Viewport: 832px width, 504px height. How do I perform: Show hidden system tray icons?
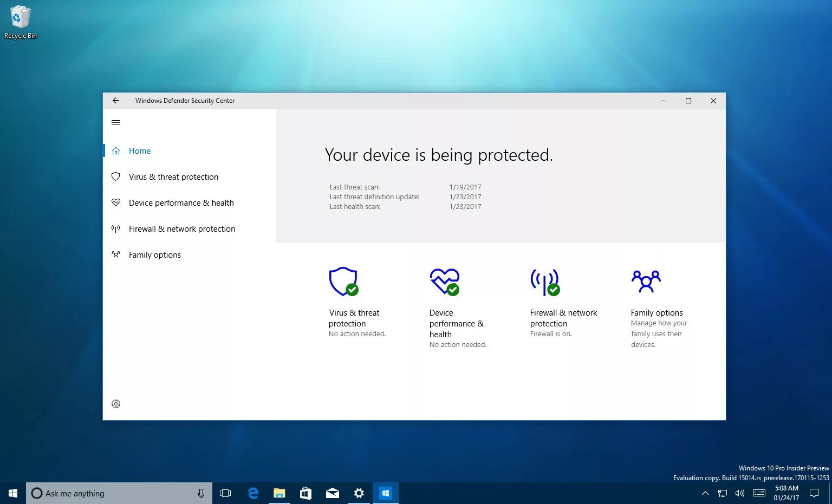click(x=705, y=493)
